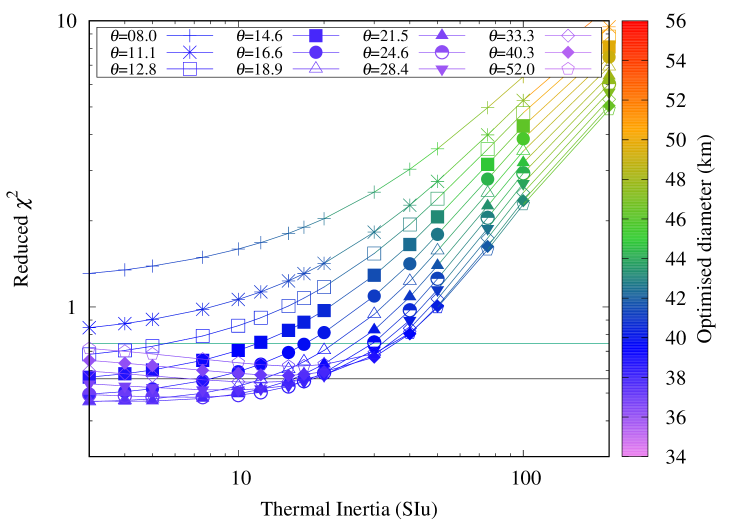Click the x-axis tick label 10
The height and width of the screenshot is (523, 747).
point(241,477)
